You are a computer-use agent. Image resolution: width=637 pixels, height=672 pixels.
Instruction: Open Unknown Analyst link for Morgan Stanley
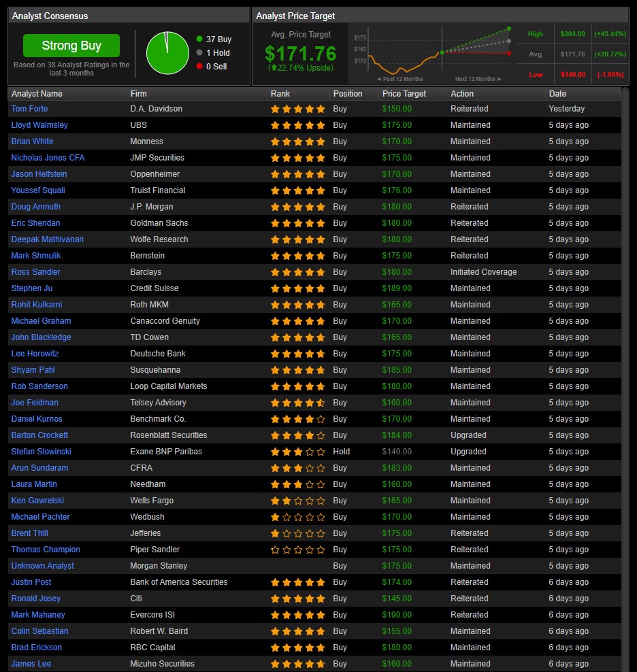click(x=42, y=566)
